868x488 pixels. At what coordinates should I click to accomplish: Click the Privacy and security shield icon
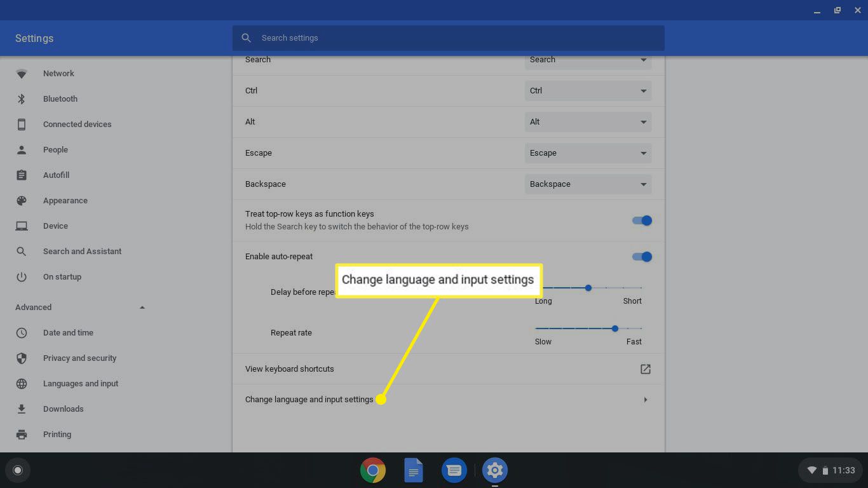[22, 358]
